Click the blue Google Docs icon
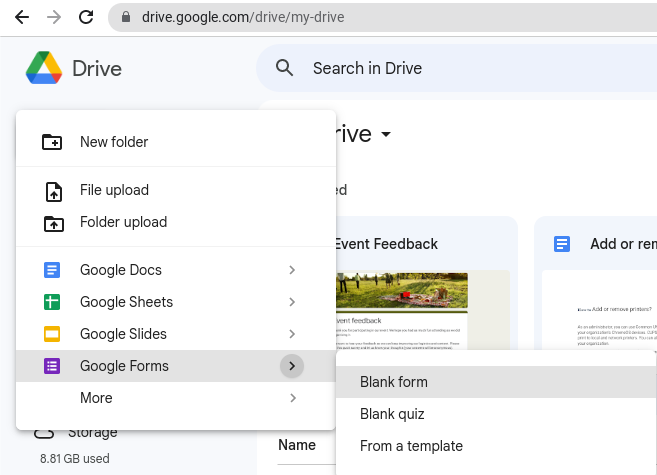The width and height of the screenshot is (657, 475). [x=52, y=270]
